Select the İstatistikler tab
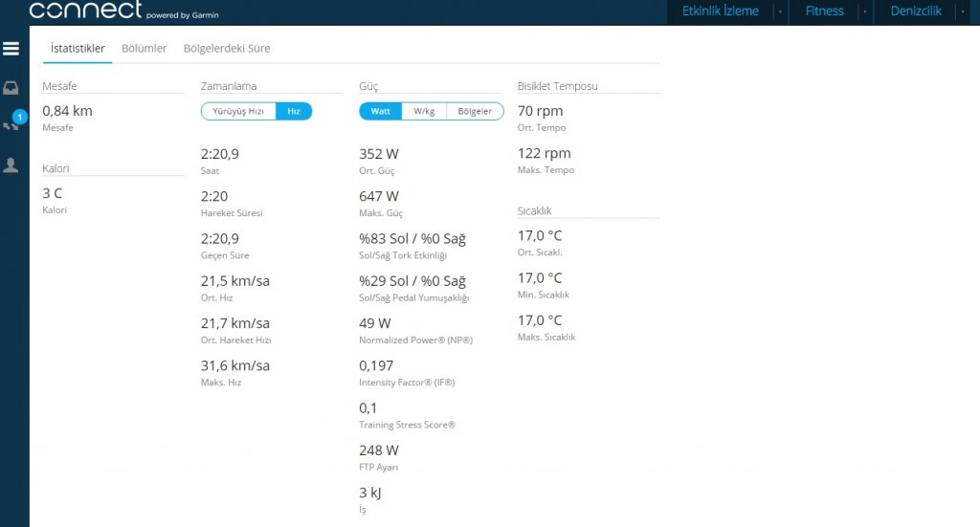This screenshot has width=980, height=527. click(x=78, y=48)
